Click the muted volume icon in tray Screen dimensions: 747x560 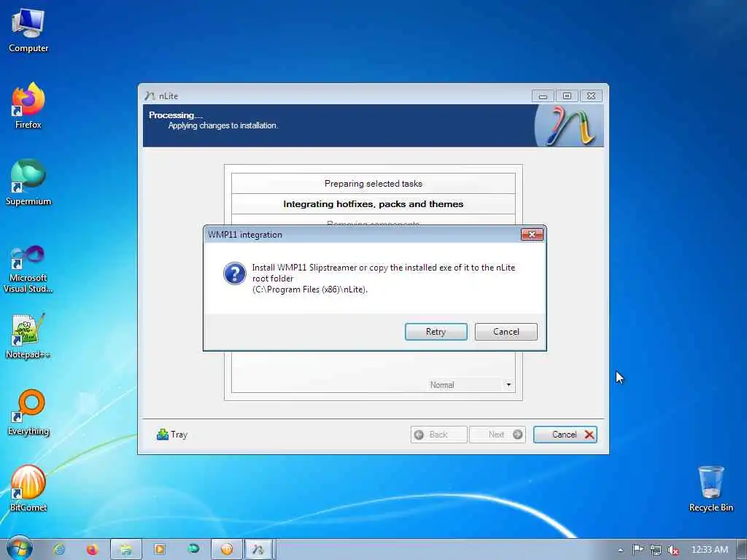673,550
